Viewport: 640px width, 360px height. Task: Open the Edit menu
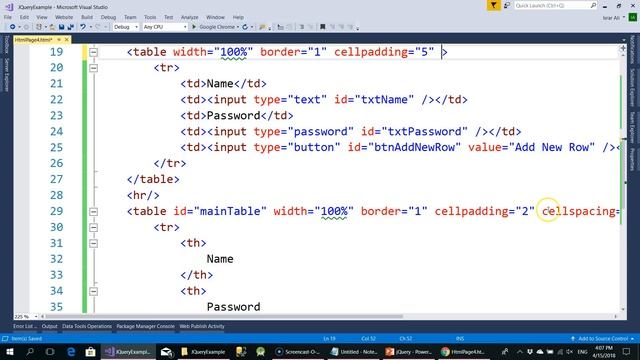click(24, 17)
